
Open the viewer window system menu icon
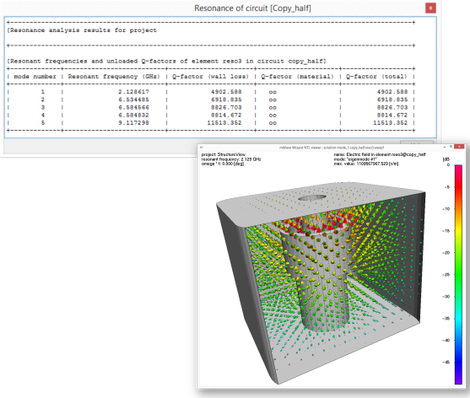pyautogui.click(x=201, y=147)
